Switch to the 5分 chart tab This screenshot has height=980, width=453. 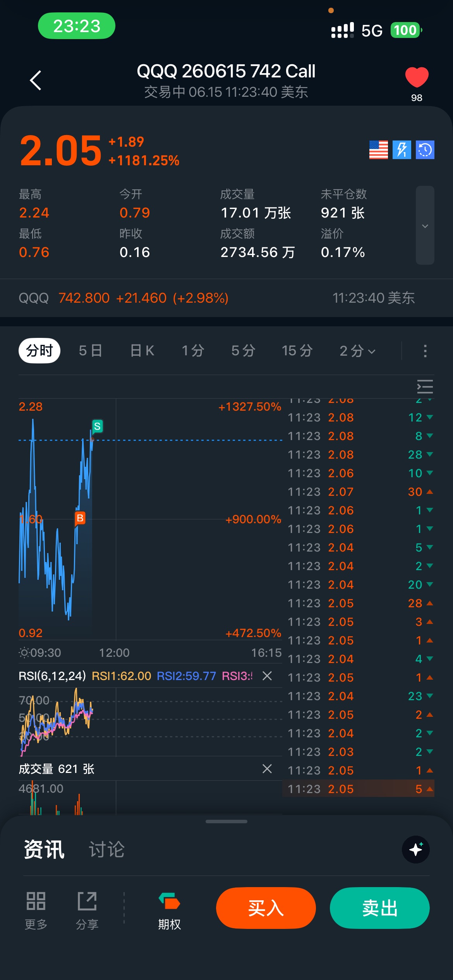point(243,351)
